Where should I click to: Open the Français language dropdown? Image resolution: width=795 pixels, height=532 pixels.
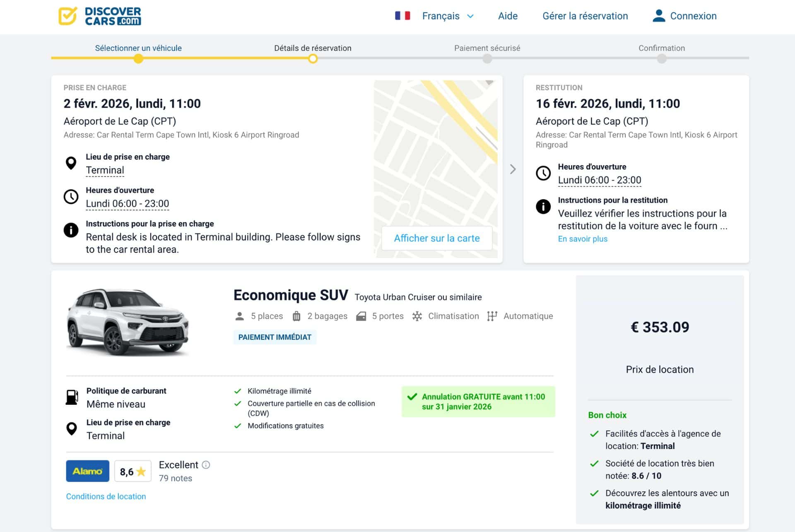pos(448,16)
